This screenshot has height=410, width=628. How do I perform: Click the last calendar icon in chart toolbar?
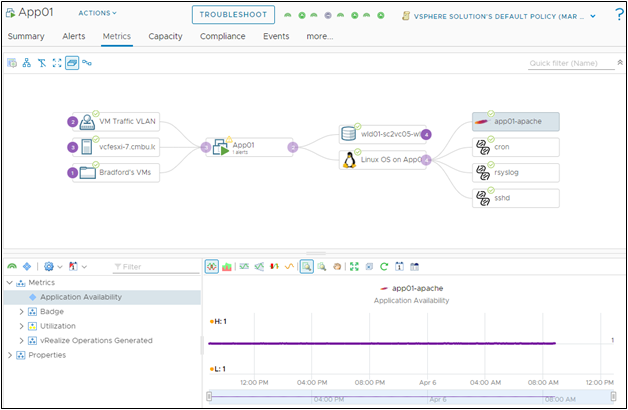415,266
